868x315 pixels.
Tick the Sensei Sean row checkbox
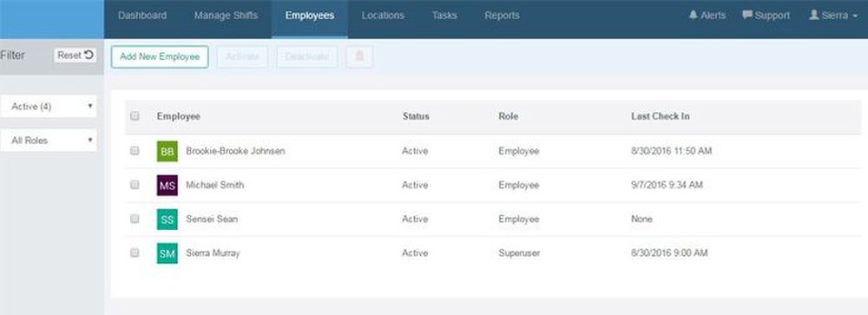coord(135,220)
